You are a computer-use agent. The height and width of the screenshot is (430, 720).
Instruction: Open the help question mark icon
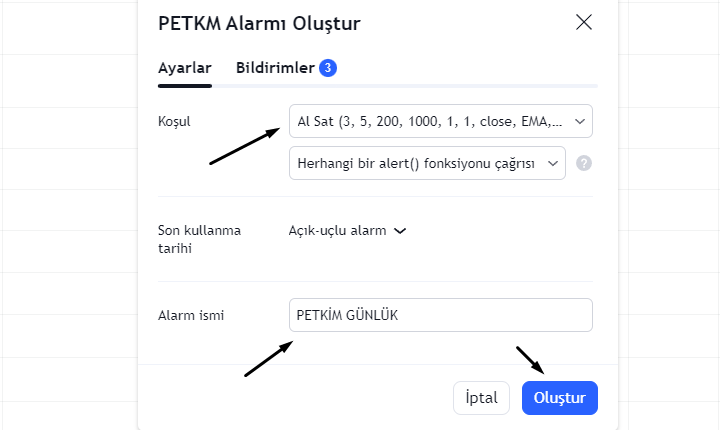click(584, 163)
